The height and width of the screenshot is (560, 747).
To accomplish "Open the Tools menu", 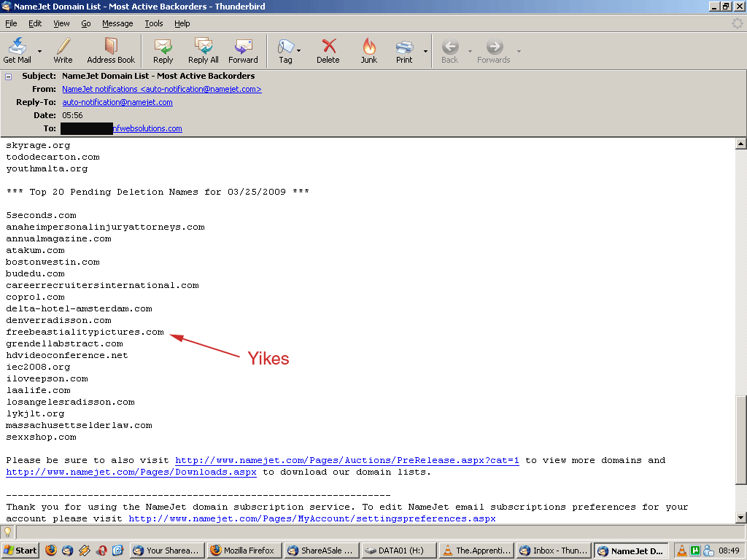I will coord(153,23).
